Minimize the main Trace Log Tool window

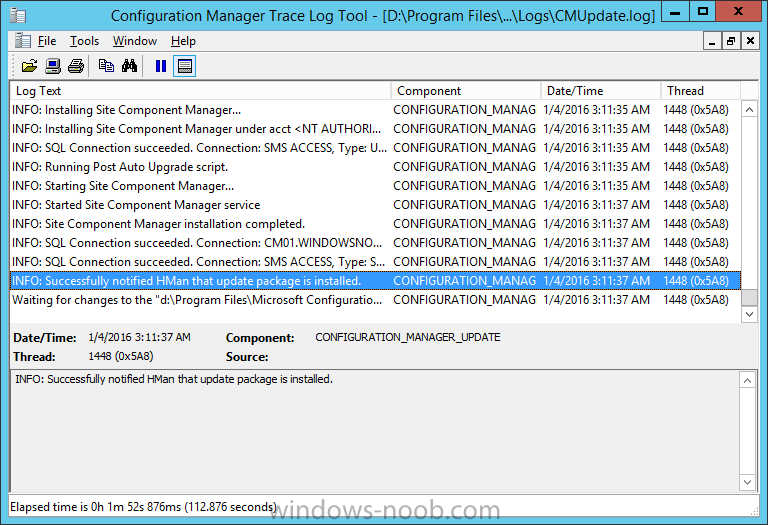[x=675, y=12]
